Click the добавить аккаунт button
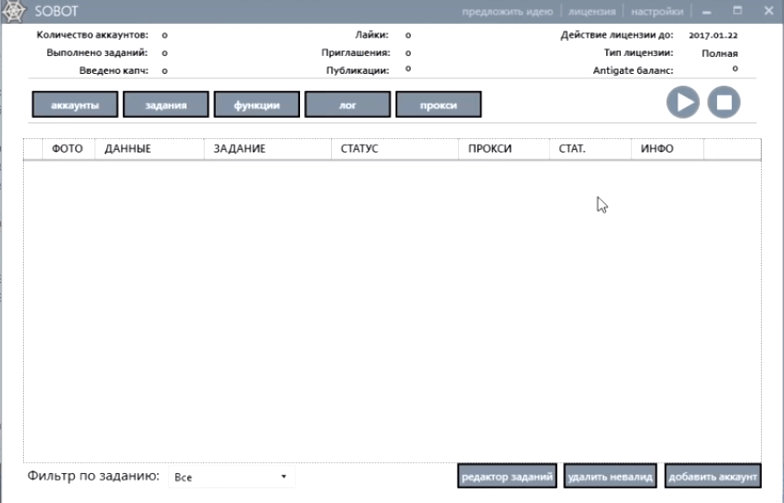Screen dimensions: 784x503 (x=713, y=477)
